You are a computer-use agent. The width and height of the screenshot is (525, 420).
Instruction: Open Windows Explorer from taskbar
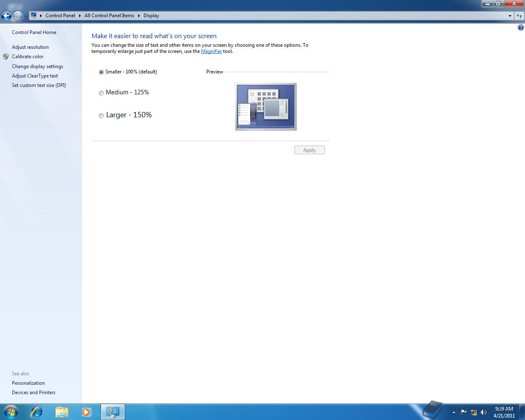(x=62, y=412)
